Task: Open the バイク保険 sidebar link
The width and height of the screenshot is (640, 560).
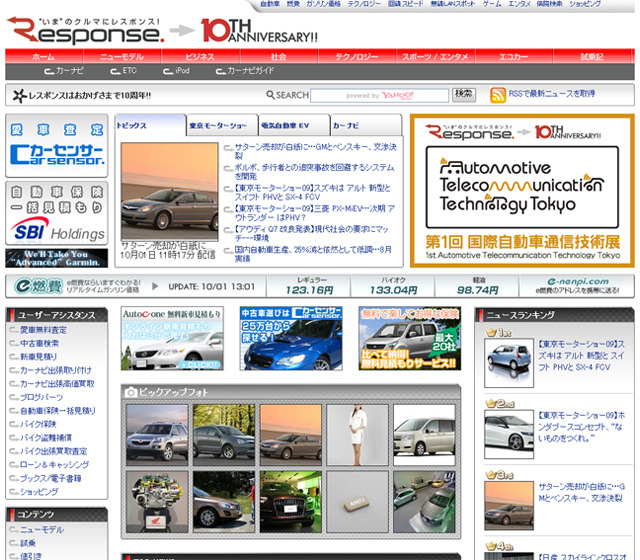Action: (x=38, y=424)
